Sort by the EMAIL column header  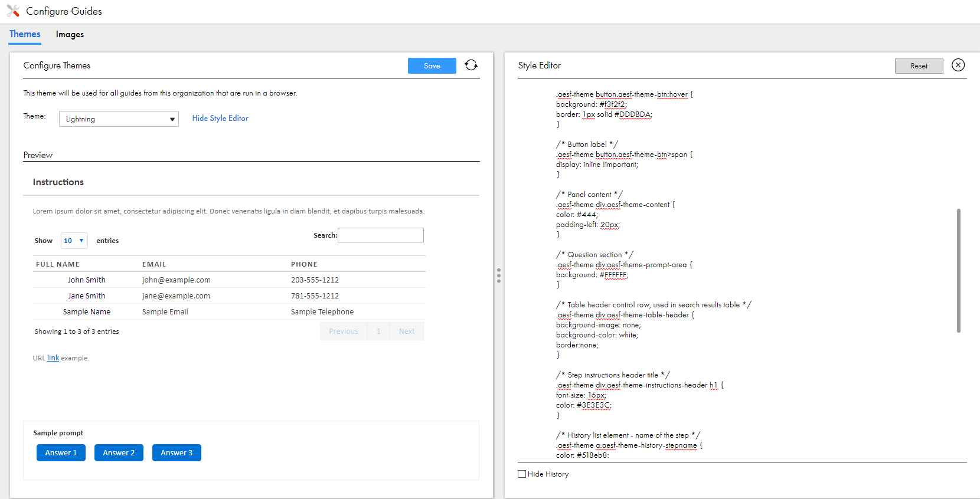click(154, 264)
